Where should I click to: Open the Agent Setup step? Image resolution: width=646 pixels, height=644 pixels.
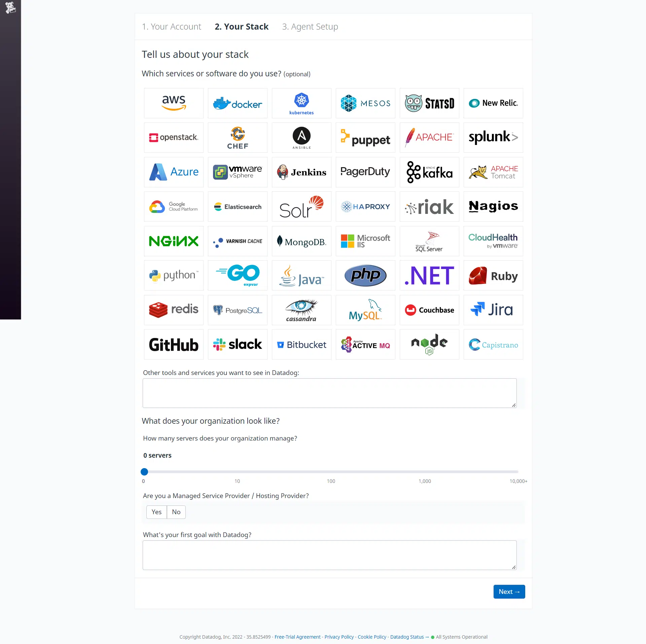pos(310,27)
